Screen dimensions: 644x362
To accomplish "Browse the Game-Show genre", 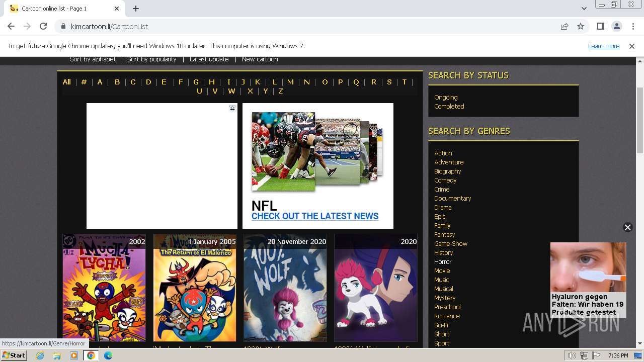I will point(451,244).
